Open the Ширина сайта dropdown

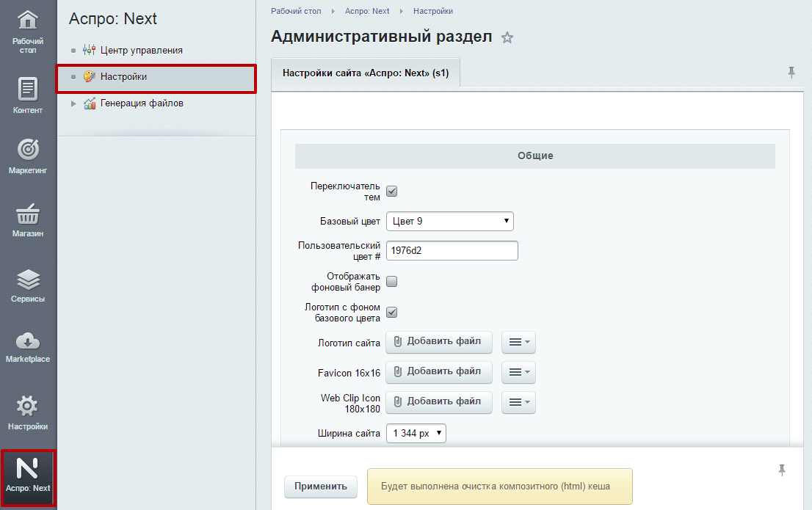[416, 434]
